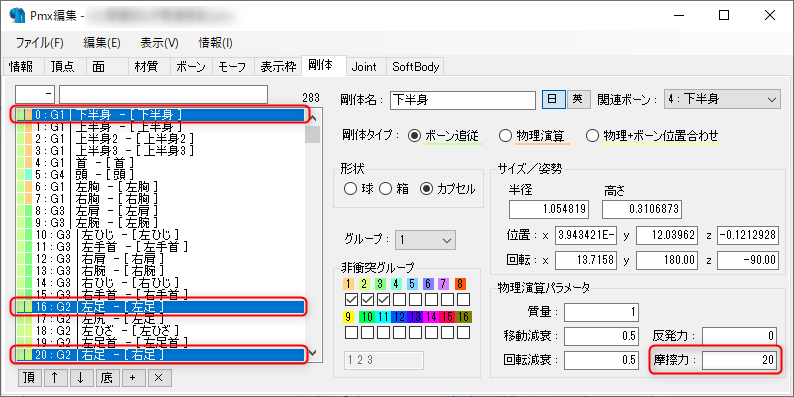Switch to the 材質 tab

[148, 67]
